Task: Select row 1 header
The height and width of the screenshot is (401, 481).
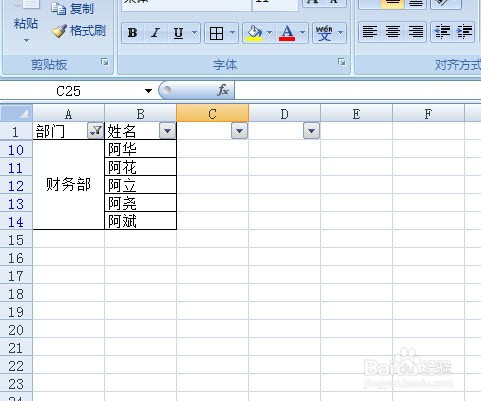Action: pos(16,131)
